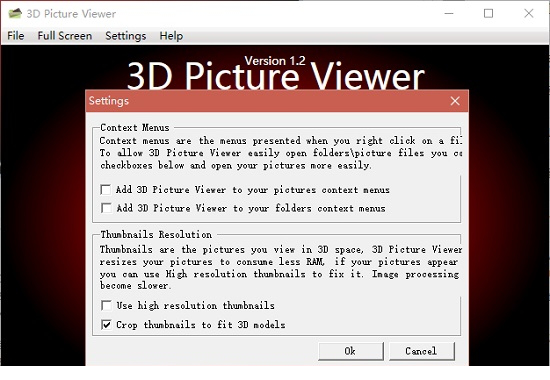Close the Settings dialog with X

click(455, 101)
